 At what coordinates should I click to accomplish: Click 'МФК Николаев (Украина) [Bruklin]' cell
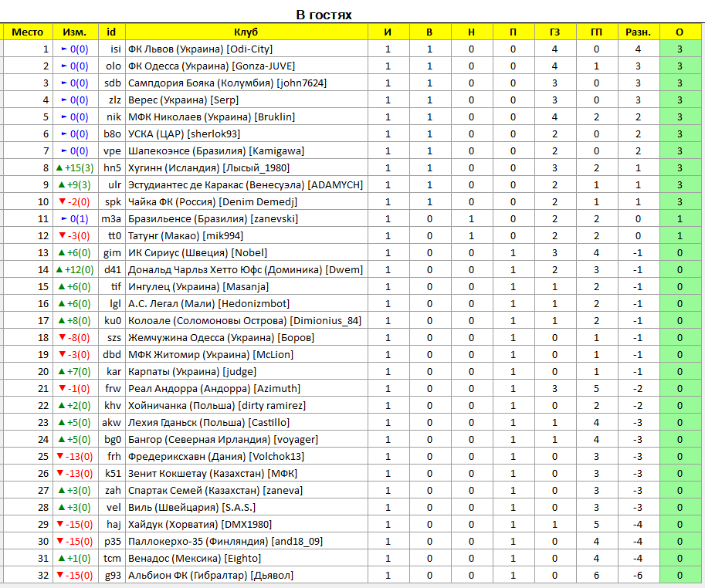click(246, 117)
